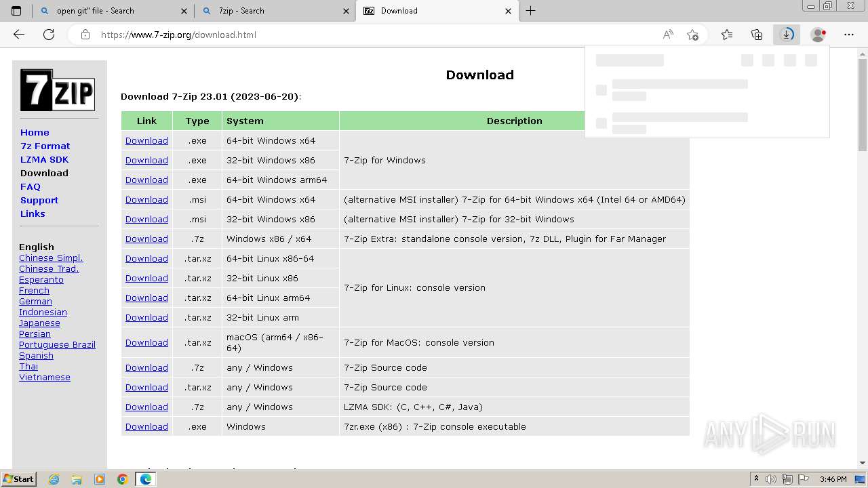Download macOS .tar.xz console version
This screenshot has width=868, height=488.
click(x=146, y=342)
